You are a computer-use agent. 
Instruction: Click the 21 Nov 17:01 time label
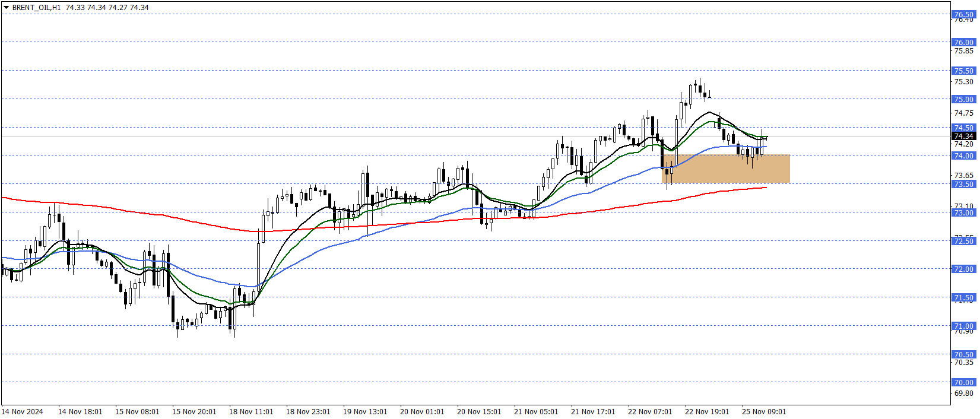(593, 411)
